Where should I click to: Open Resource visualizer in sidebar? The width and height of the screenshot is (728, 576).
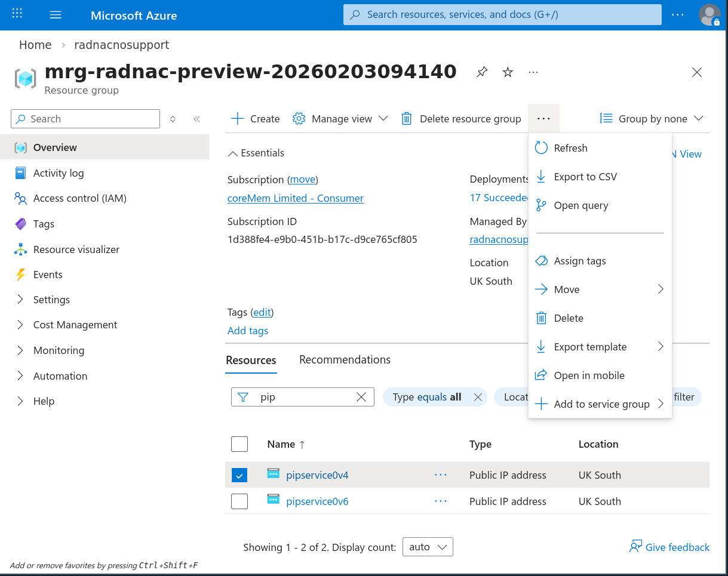76,250
